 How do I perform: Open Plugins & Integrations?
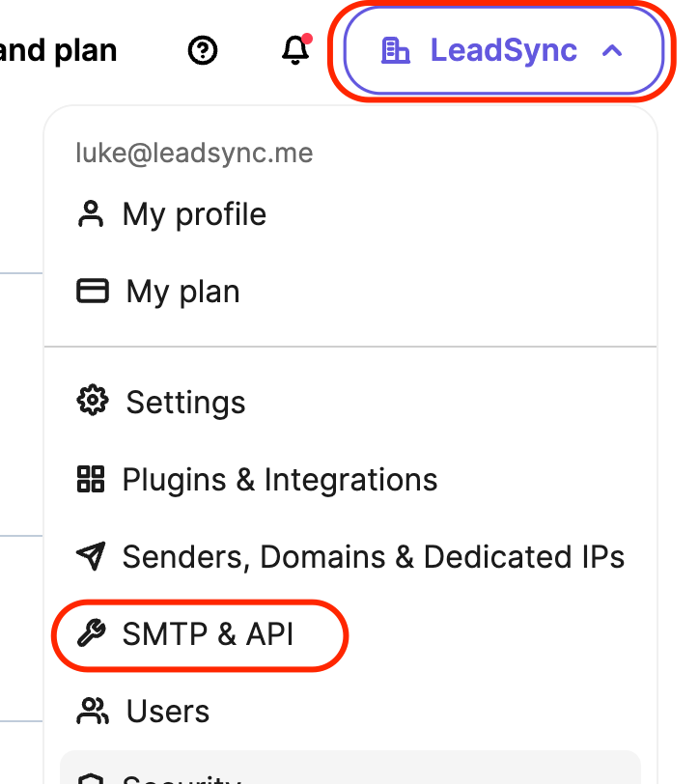280,479
